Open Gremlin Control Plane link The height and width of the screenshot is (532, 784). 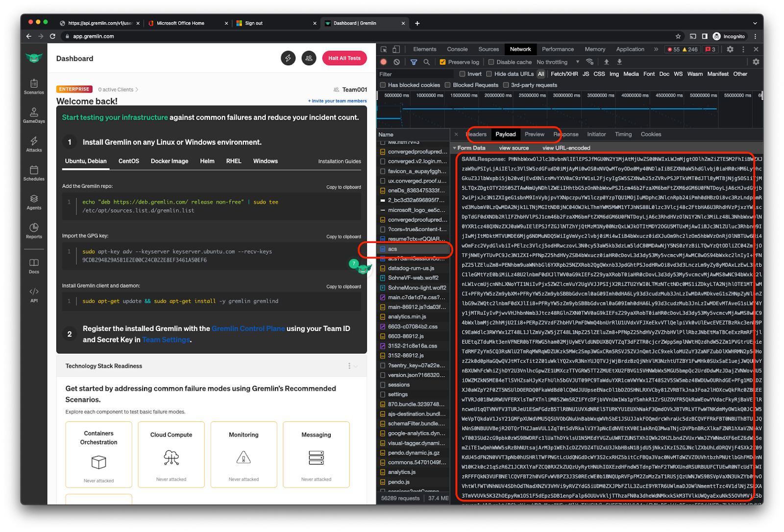tap(248, 329)
